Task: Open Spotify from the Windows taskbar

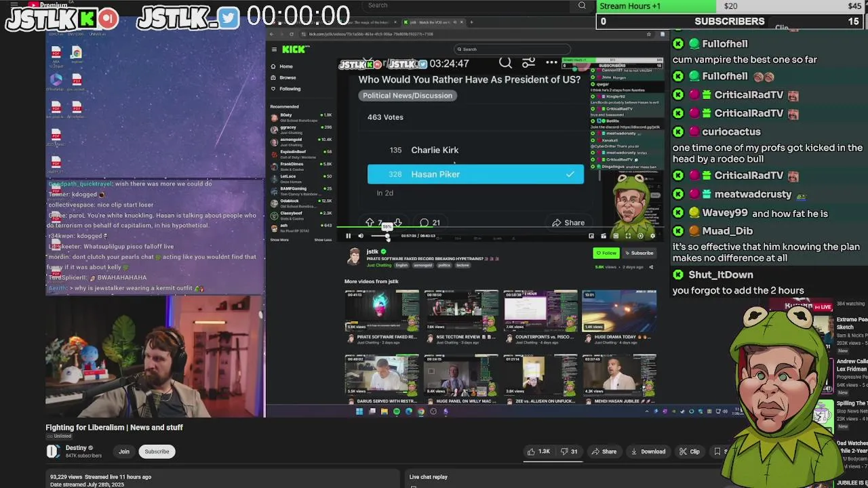Action: [397, 411]
